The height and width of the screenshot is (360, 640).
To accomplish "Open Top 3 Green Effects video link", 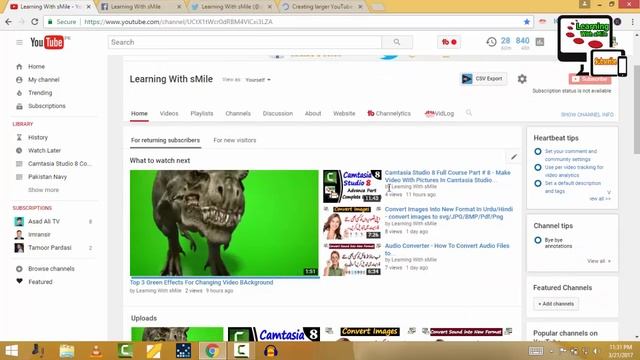I will (202, 282).
